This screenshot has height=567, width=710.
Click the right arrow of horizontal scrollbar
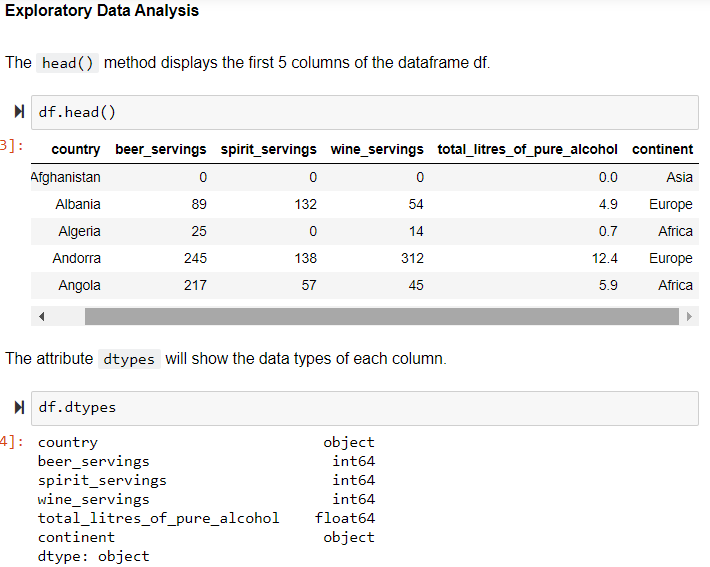tap(689, 316)
